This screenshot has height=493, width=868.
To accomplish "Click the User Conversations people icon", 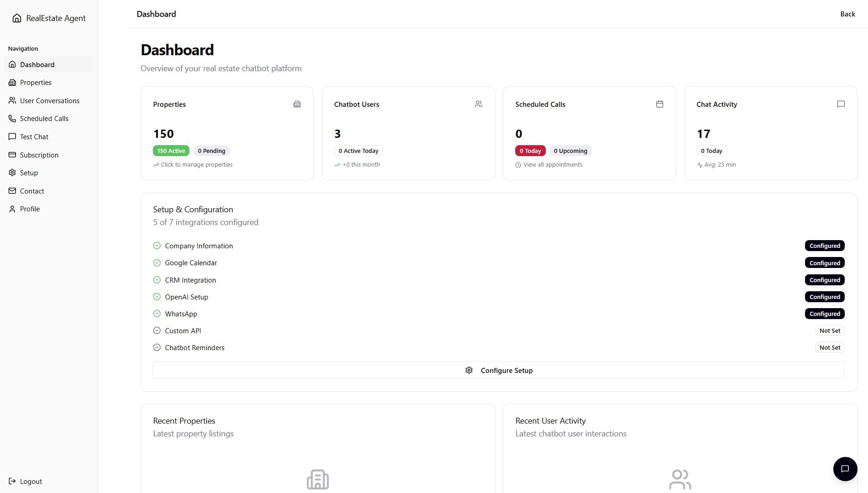I will (x=12, y=100).
